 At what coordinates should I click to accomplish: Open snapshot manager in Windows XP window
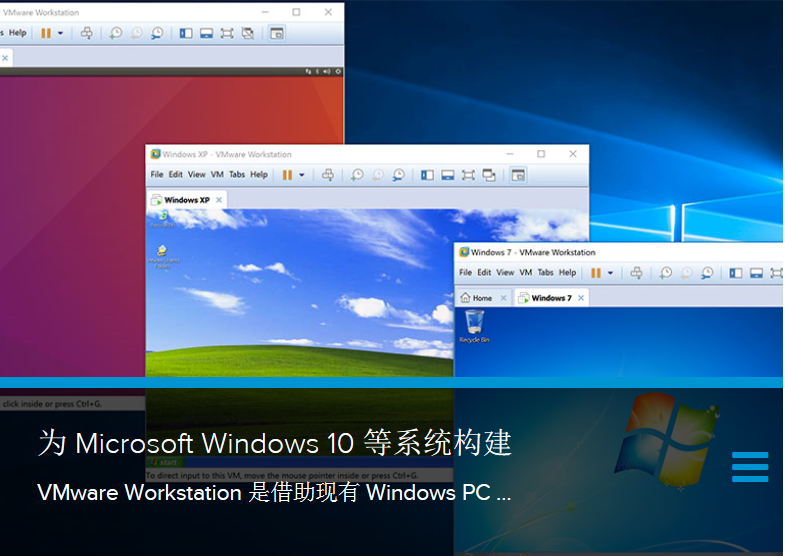(x=399, y=175)
